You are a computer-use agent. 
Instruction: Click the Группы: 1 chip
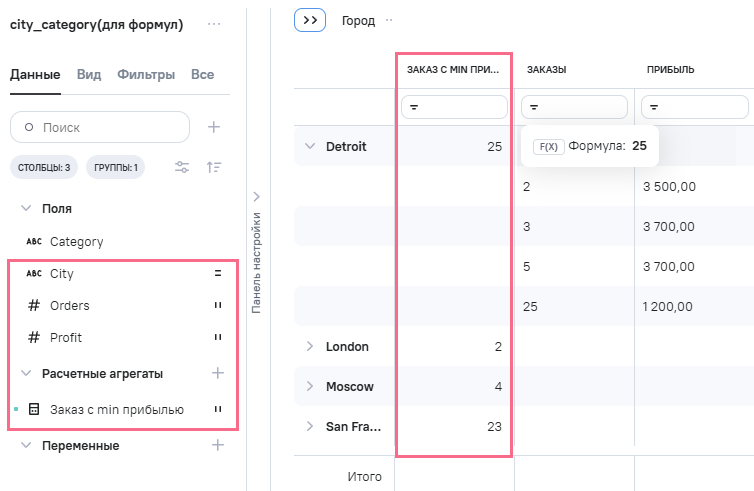(x=115, y=167)
